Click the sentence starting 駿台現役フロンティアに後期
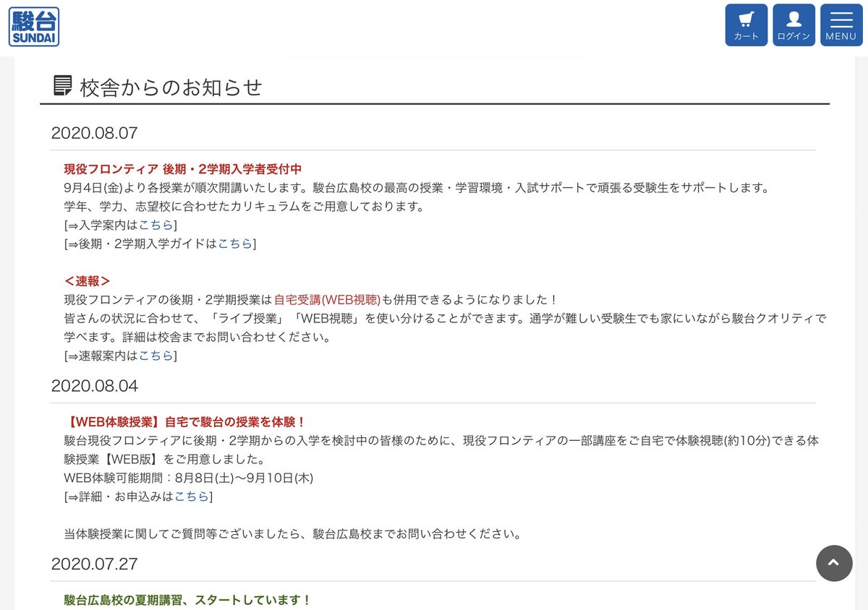 coord(441,450)
